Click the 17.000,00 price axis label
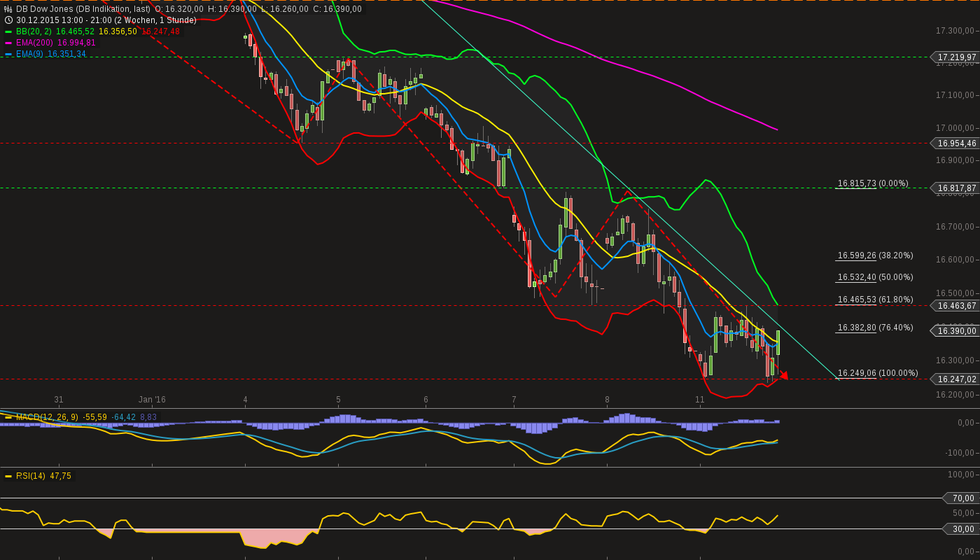980x560 pixels. click(x=955, y=127)
